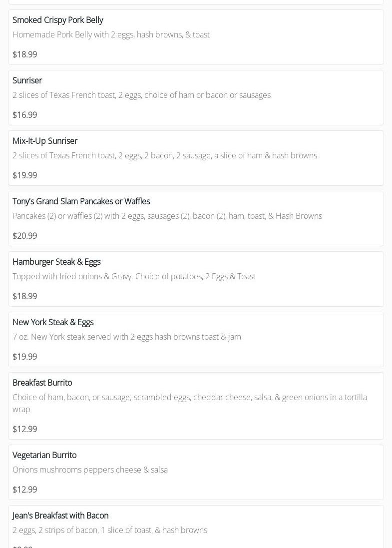Click the $12.99 price under Breakfast Burrito
The image size is (392, 548).
pyautogui.click(x=25, y=429)
